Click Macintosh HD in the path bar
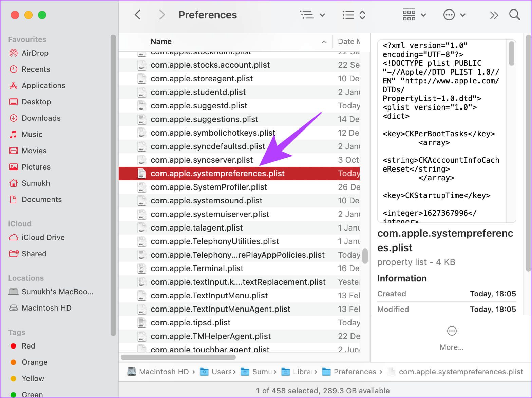532x398 pixels. point(158,372)
